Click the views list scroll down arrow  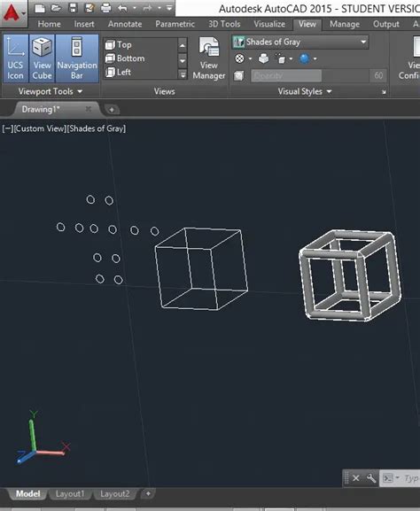pos(183,60)
